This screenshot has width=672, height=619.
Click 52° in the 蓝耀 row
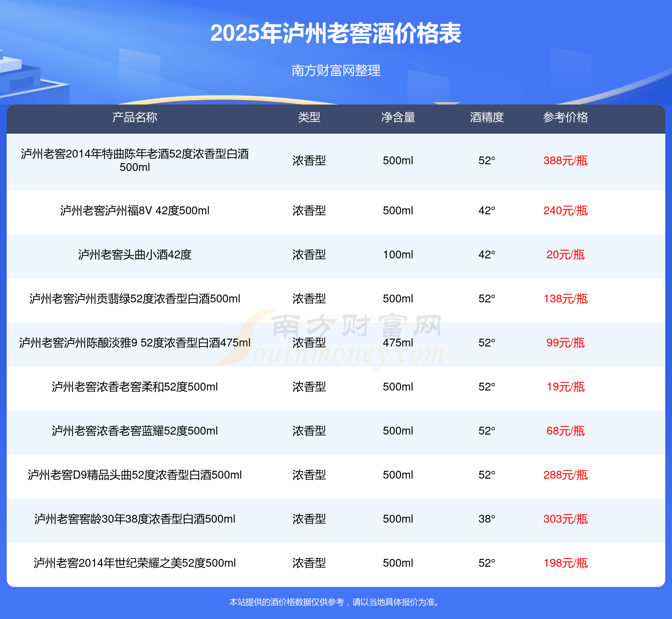pos(487,431)
